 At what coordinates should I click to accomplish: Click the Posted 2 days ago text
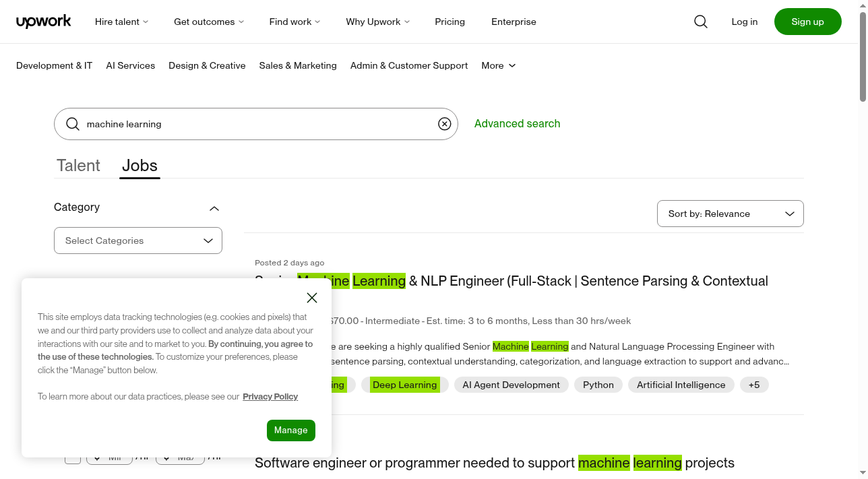tap(290, 263)
